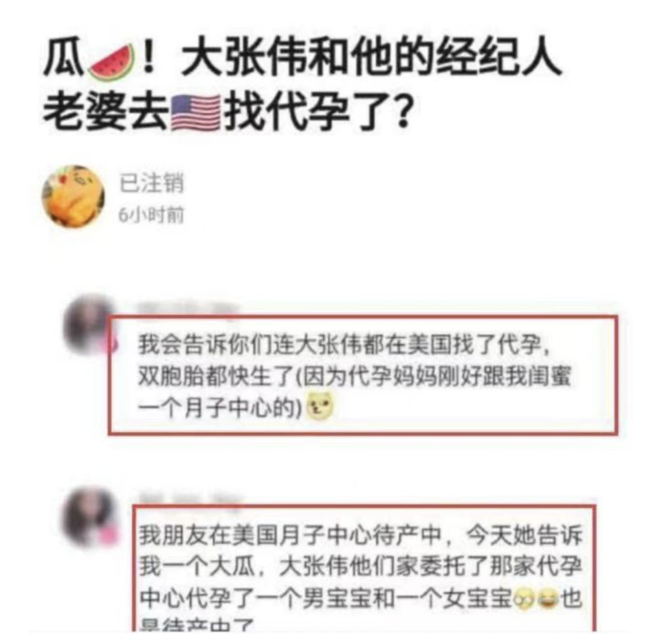Viewport: 652px width, 644px height.
Task: Click the text 我朋友在美国月子中心待产中
Action: click(290, 535)
